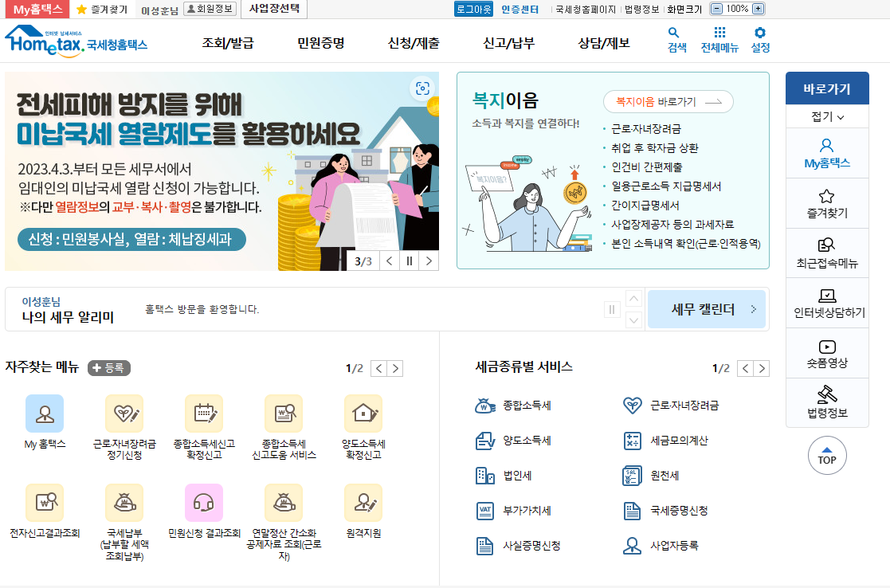Screen dimensions: 890x588
Task: Open 인터넷상담하기 in the sidebar
Action: point(827,303)
